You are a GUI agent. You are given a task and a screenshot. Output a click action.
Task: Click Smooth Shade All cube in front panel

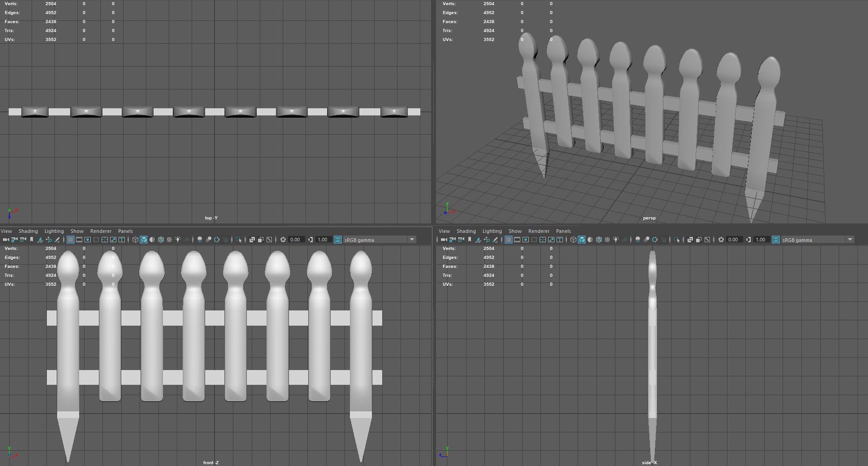[x=144, y=240]
